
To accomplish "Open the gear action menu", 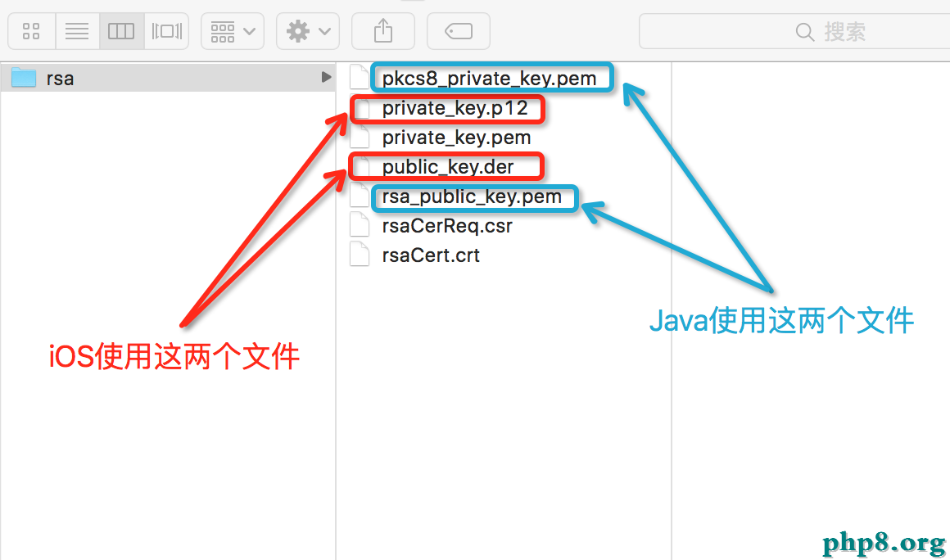I will click(x=308, y=32).
